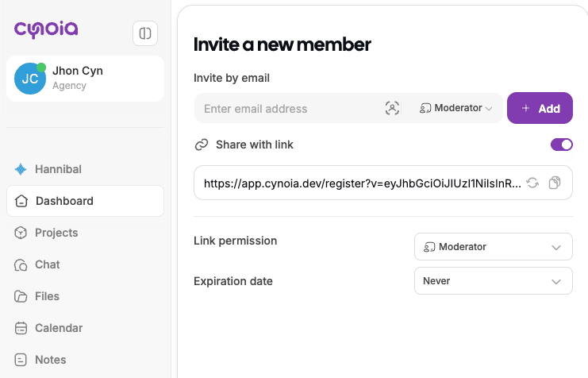
Task: Open Chat from the sidebar
Action: (x=47, y=264)
